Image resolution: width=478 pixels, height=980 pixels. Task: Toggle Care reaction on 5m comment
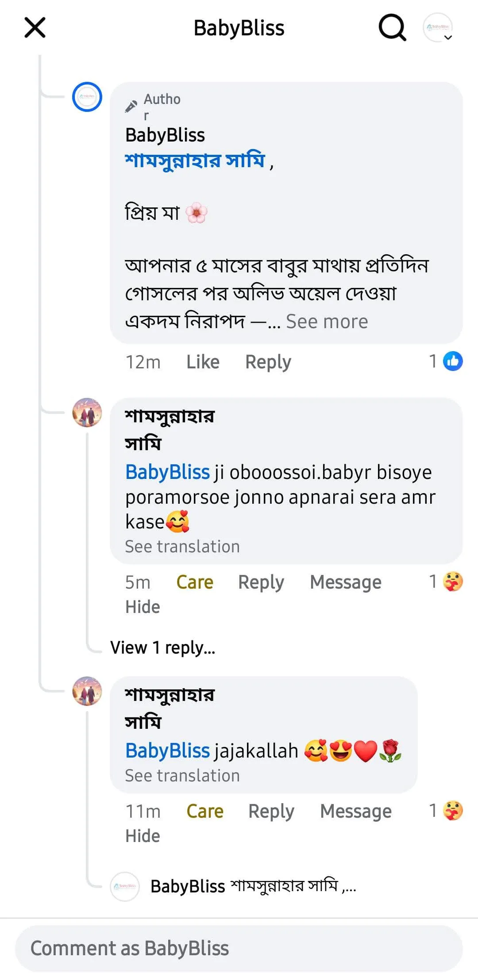[x=195, y=582]
